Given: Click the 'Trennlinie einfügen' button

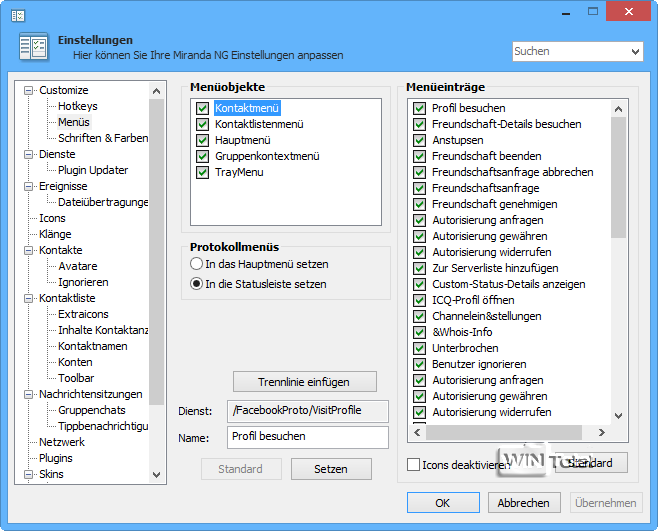Looking at the screenshot, I should click(x=305, y=382).
